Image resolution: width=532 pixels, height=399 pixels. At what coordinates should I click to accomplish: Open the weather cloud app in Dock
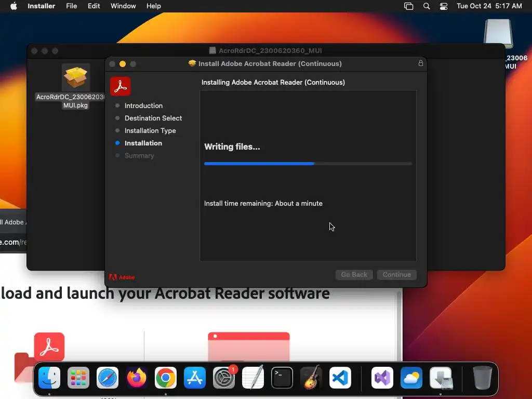pyautogui.click(x=411, y=378)
